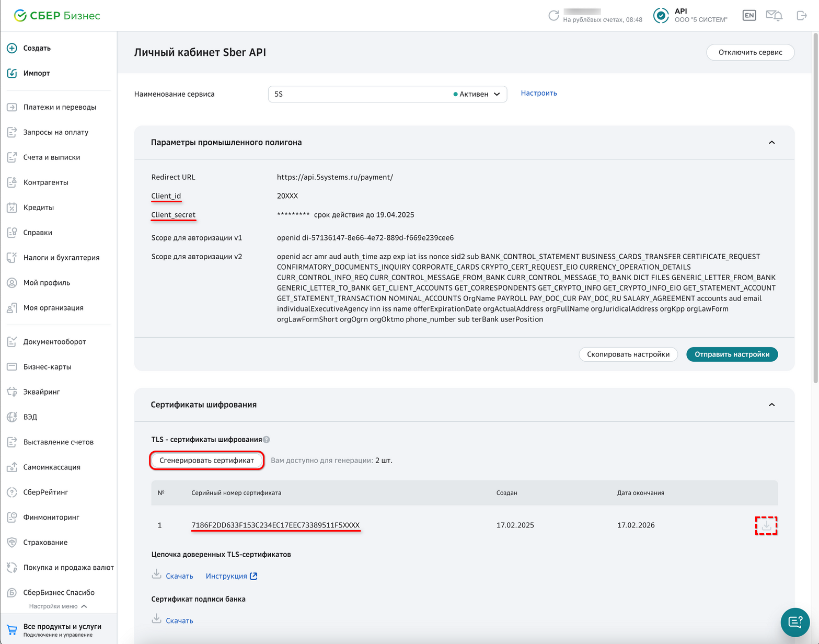
Task: Open mail notifications icon in header
Action: click(774, 16)
